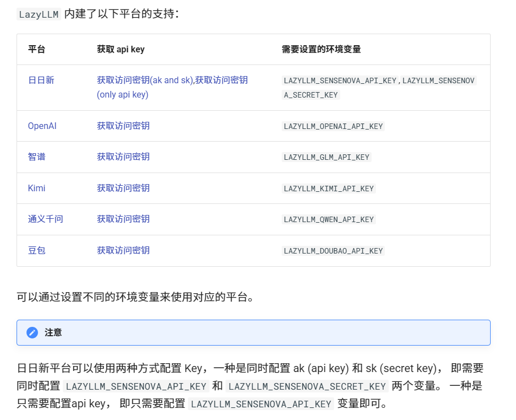Open the Kimi platform link
The height and width of the screenshot is (420, 516).
[x=36, y=188]
